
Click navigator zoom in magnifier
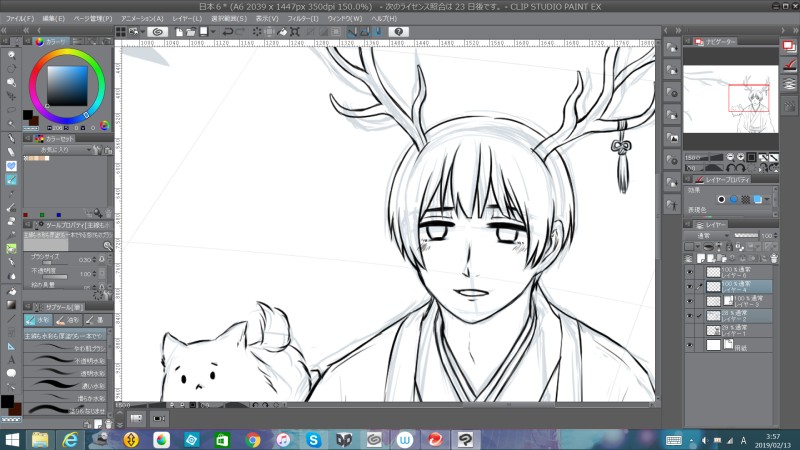click(740, 157)
